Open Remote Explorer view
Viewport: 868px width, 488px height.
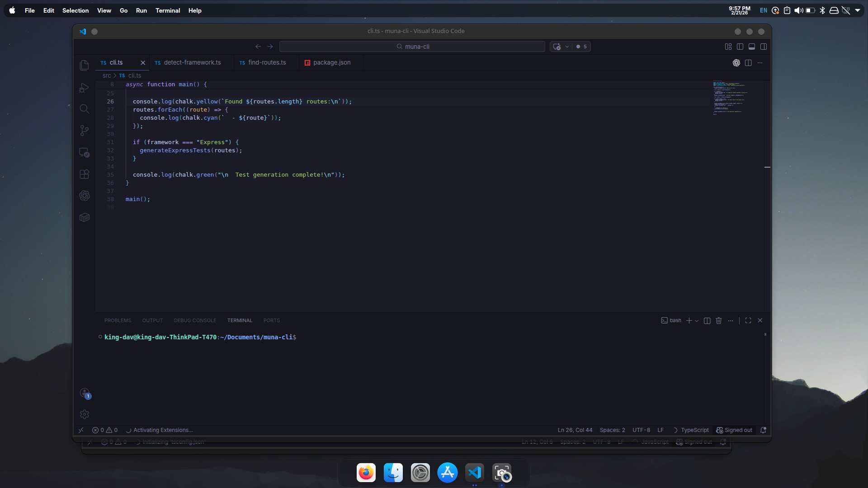(x=84, y=152)
